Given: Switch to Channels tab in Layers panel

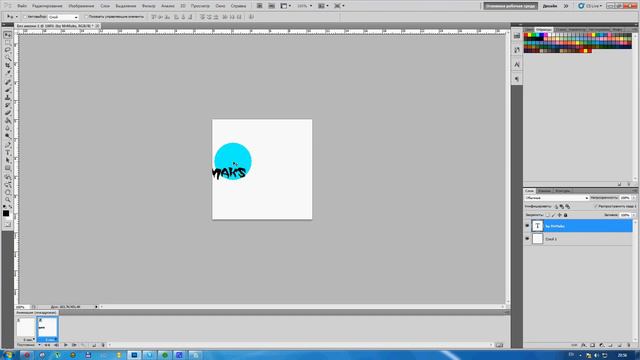Looking at the screenshot, I should pos(544,191).
